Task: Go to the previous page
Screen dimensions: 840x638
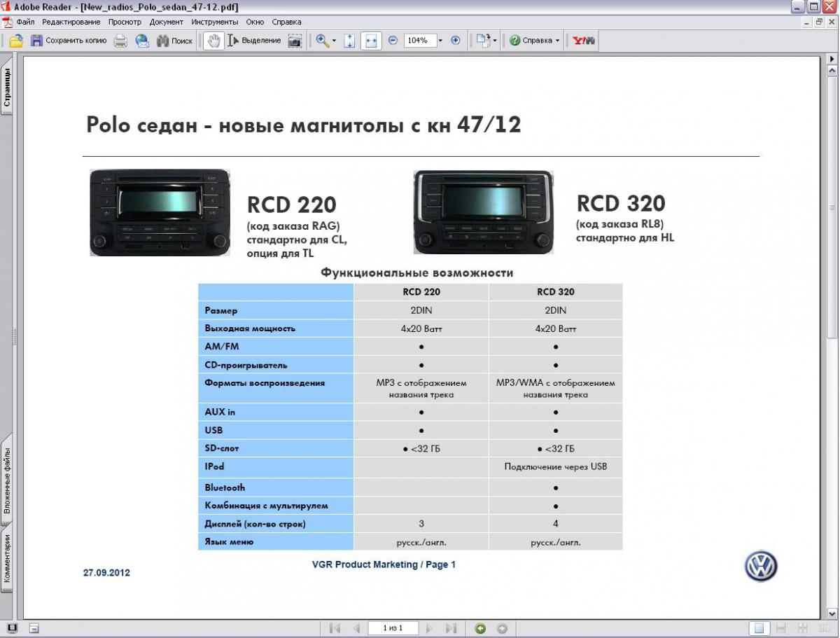Action: [x=356, y=628]
